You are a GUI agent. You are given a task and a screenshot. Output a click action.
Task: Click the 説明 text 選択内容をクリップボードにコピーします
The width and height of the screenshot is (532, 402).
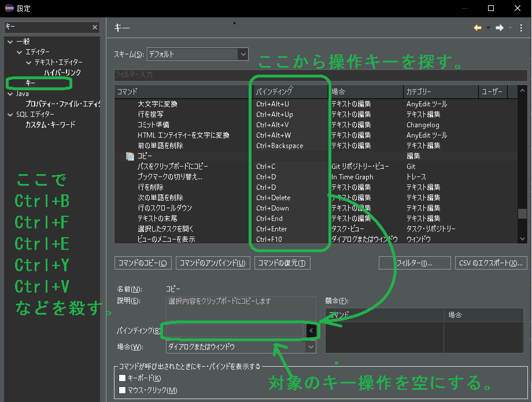point(220,301)
